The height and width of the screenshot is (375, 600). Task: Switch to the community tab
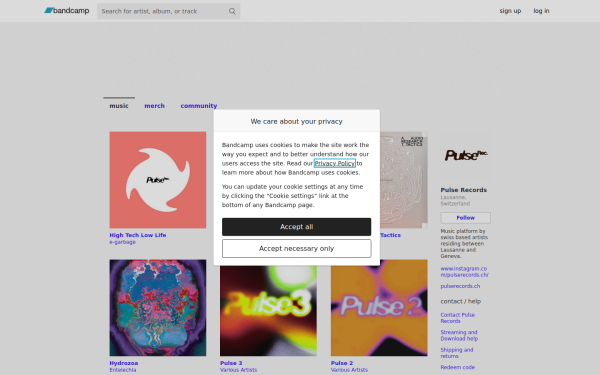click(199, 106)
